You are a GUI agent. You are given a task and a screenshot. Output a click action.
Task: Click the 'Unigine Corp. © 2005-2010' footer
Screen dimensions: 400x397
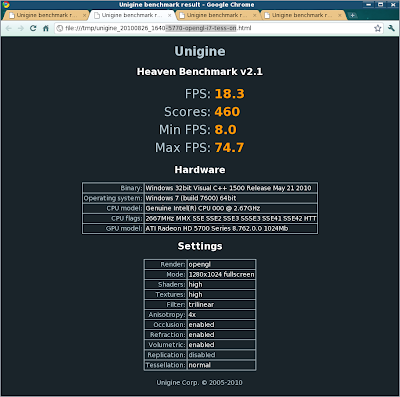point(200,383)
